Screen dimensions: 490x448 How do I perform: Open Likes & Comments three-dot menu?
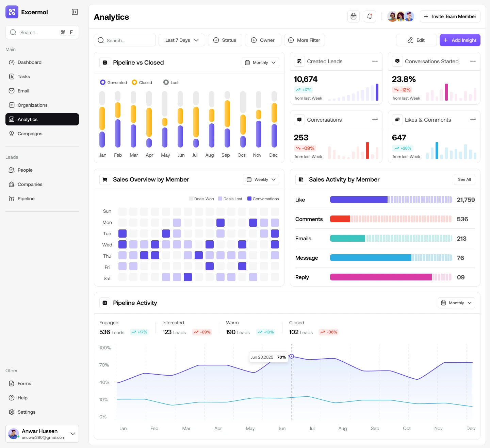coord(473,120)
